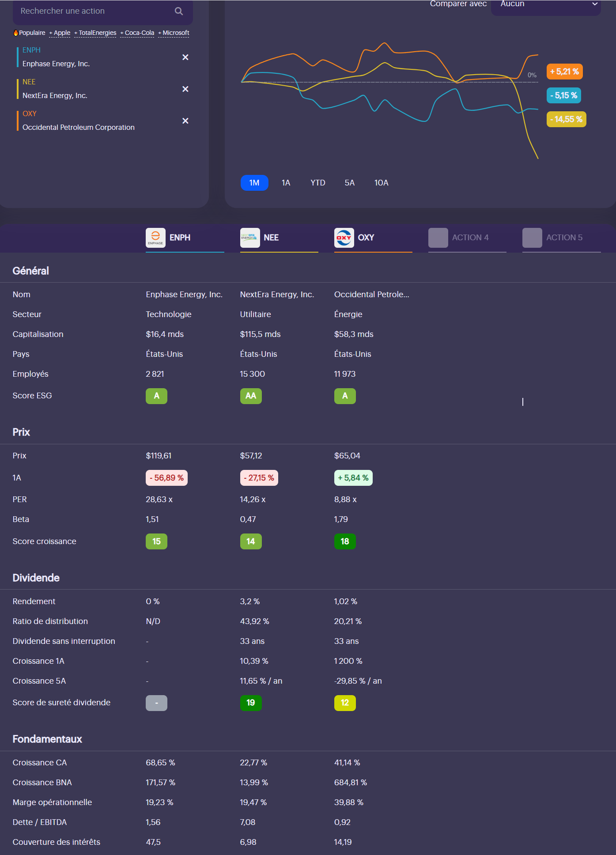Click NEE ESG score AA badge
The height and width of the screenshot is (855, 616).
(x=251, y=396)
